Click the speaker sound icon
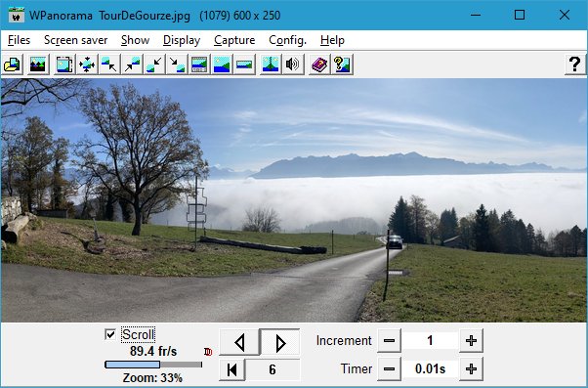Image resolution: width=588 pixels, height=388 pixels. click(293, 65)
